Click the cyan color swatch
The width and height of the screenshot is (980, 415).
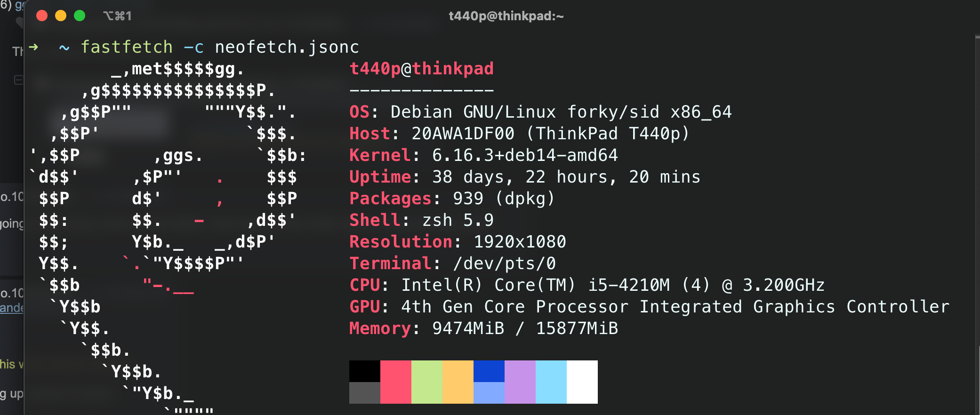(x=551, y=382)
